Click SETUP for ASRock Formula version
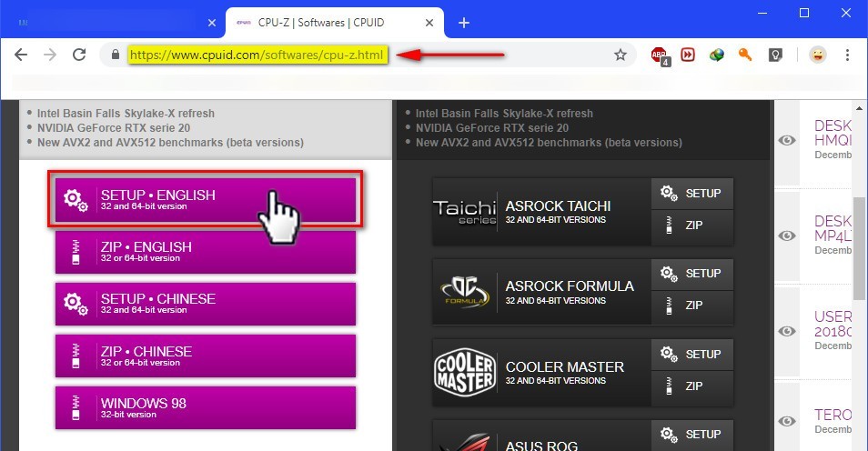Screen dimensions: 868x451 (x=692, y=274)
